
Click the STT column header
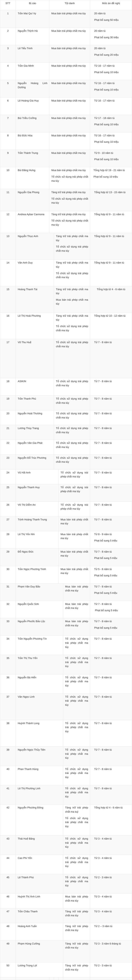click(8, 3)
